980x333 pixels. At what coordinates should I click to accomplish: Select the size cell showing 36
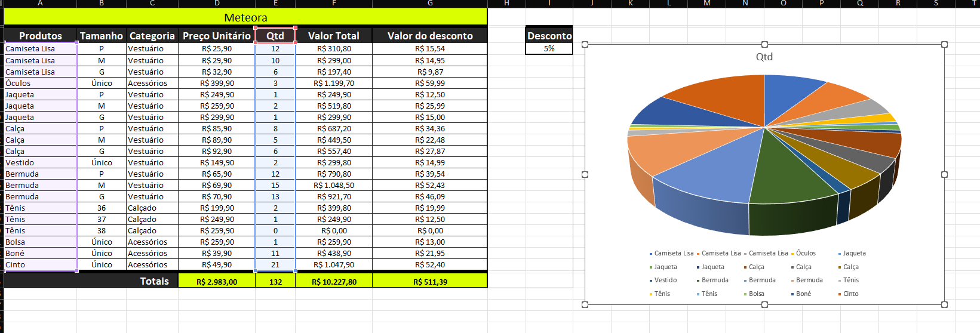coord(102,208)
